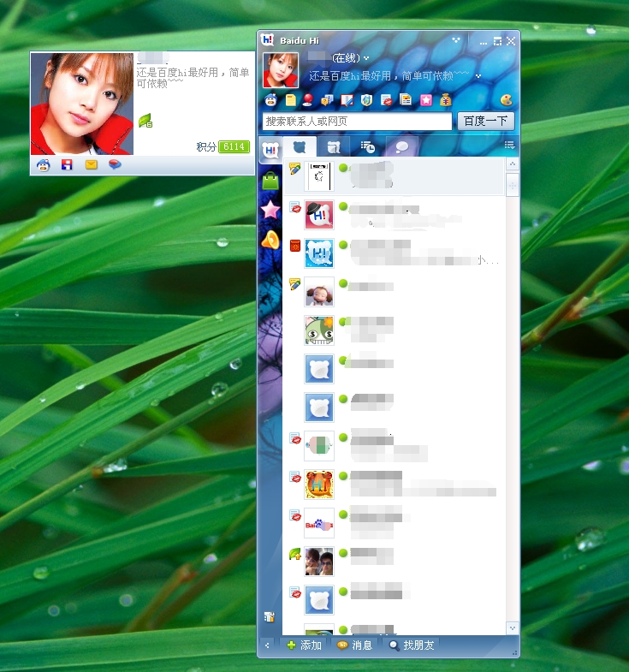This screenshot has width=629, height=672.
Task: Open the app manager icon at sidebar bottom
Action: point(269,616)
